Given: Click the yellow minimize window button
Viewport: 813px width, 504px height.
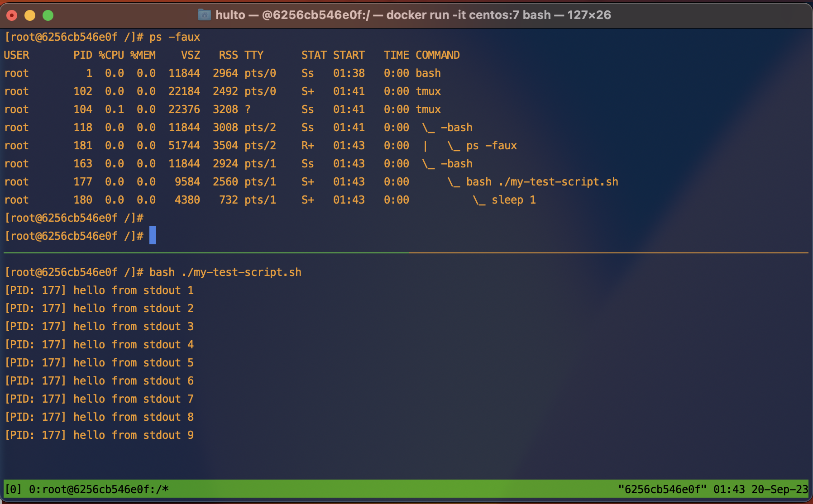Looking at the screenshot, I should click(30, 15).
